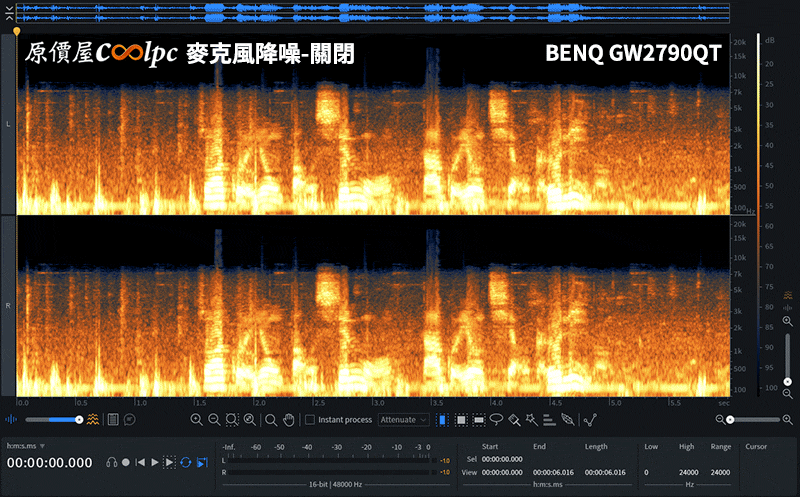Enable the Instant process checkbox
Screen dimensions: 800x497
click(x=310, y=420)
